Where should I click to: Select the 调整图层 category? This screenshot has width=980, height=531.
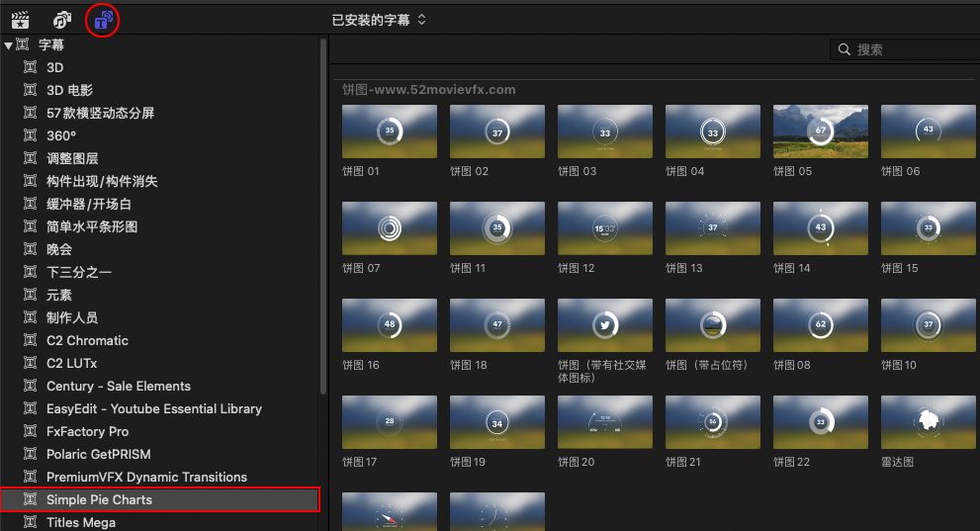(x=159, y=158)
